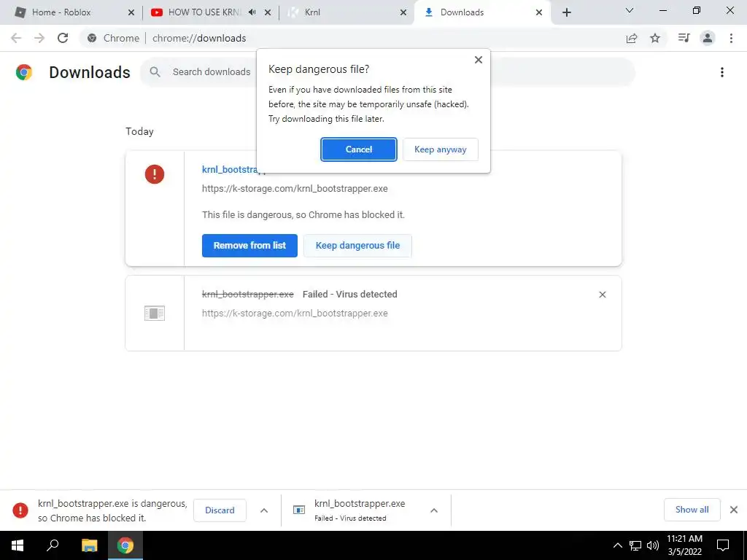
Task: Open the network status tray icon
Action: pyautogui.click(x=635, y=545)
